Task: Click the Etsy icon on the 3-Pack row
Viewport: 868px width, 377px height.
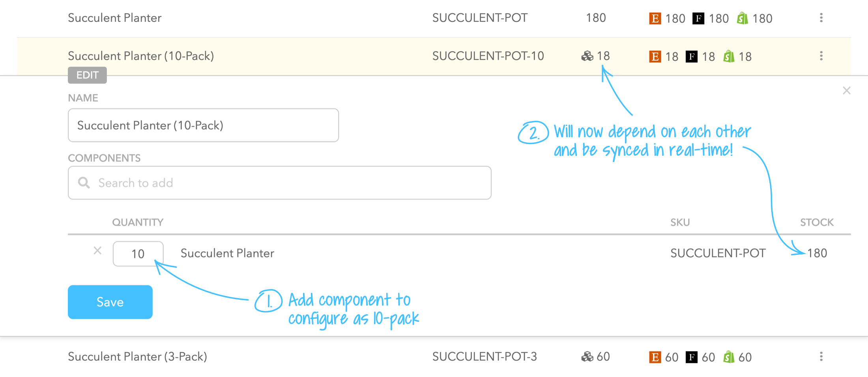Action: [x=655, y=357]
